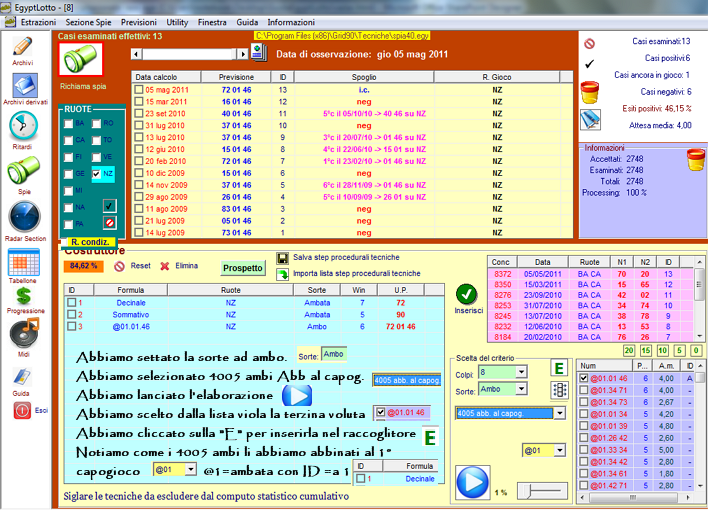Screen dimensions: 708x510
Task: Uncheck the @01.01 46 list checkbox
Action: 584,378
